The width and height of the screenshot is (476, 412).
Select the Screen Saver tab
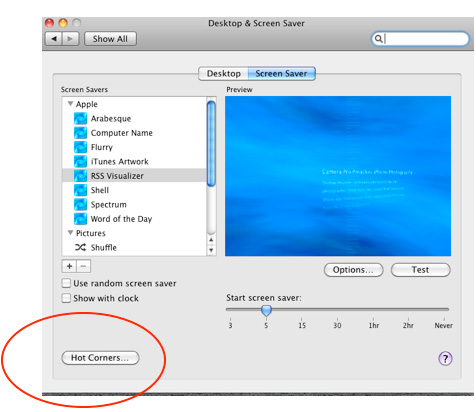pos(281,73)
